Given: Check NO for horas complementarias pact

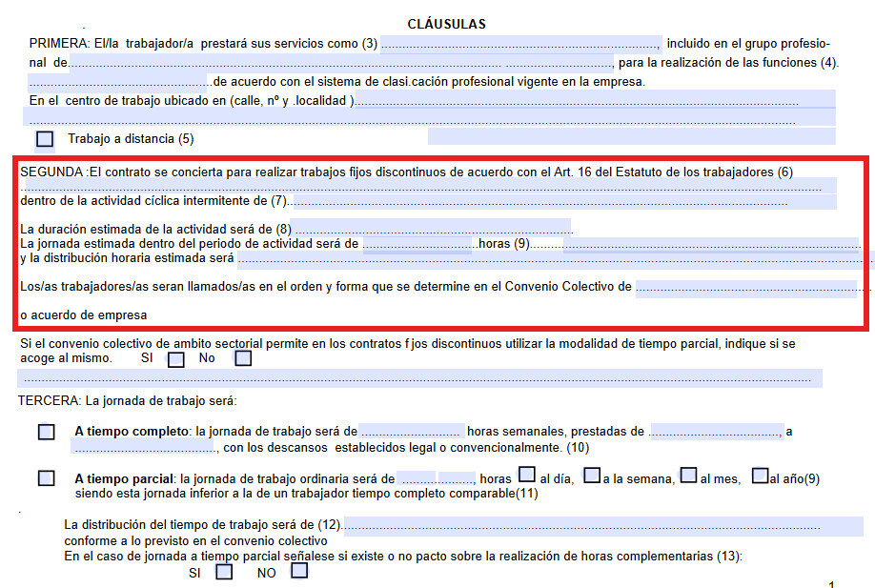Looking at the screenshot, I should [x=299, y=572].
